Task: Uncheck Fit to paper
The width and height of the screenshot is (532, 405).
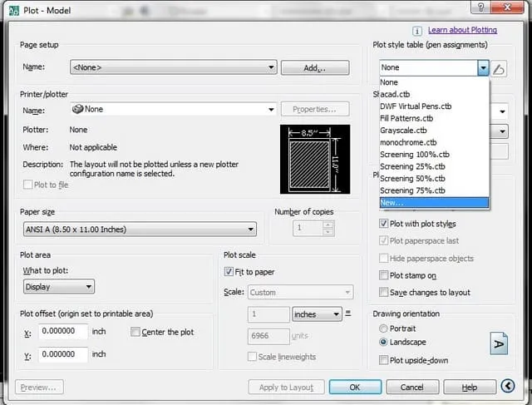Action: tap(229, 272)
